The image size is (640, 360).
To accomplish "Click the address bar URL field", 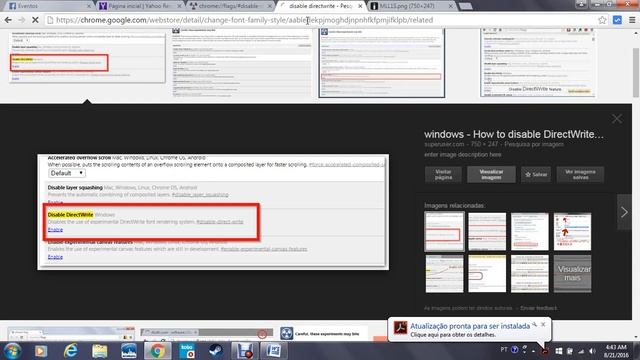I will tap(320, 20).
